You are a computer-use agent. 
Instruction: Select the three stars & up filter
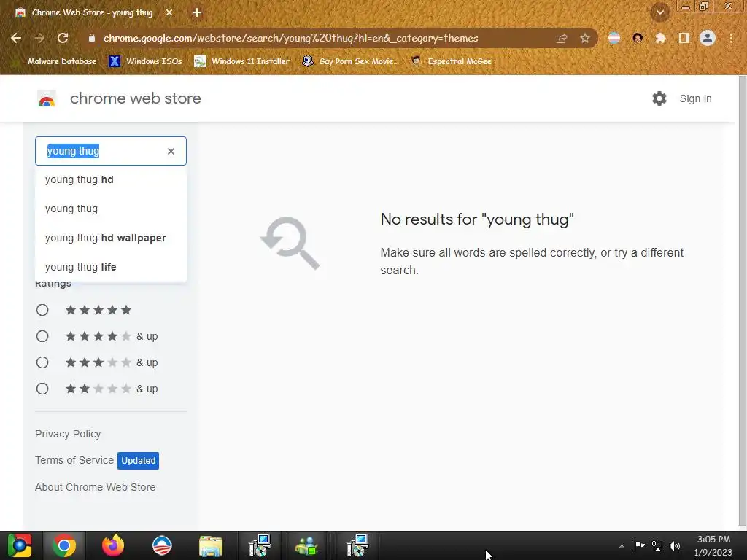point(42,362)
